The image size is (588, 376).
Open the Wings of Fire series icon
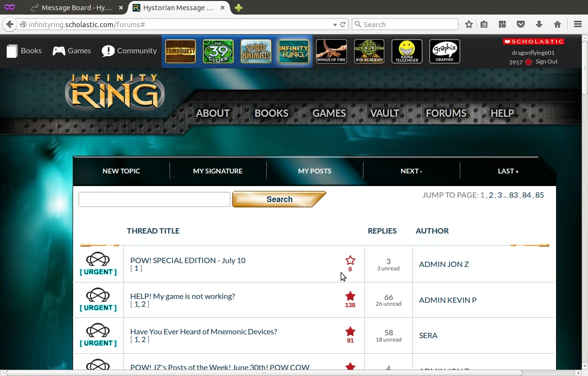coord(332,51)
